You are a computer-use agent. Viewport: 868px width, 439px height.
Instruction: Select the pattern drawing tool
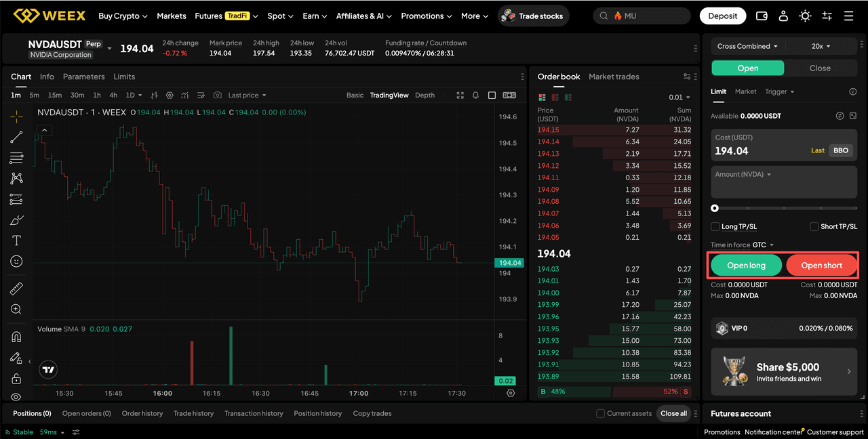[16, 178]
